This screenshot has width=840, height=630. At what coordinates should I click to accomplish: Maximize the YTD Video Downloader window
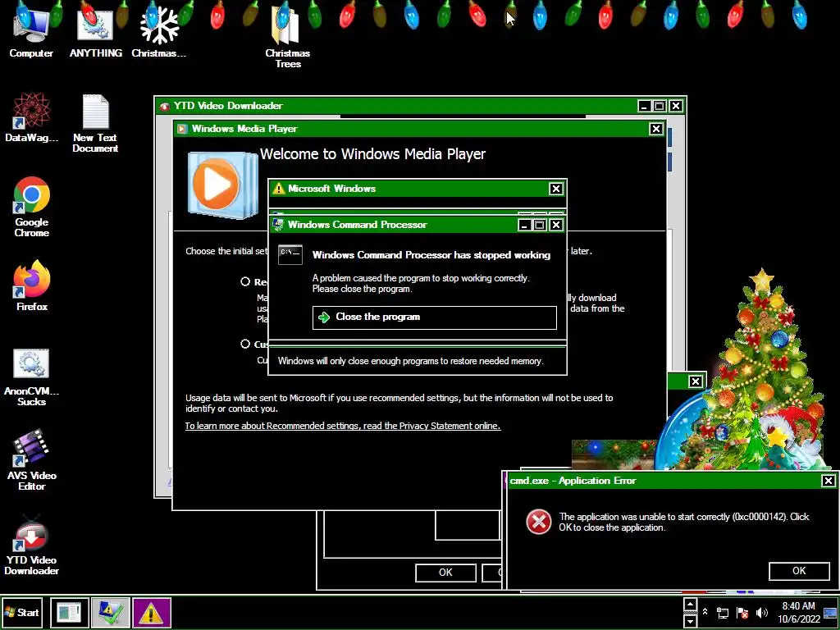click(660, 106)
